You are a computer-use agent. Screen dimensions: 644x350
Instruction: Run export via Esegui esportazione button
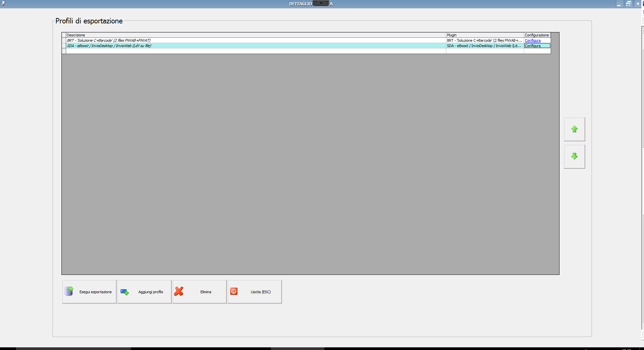89,292
